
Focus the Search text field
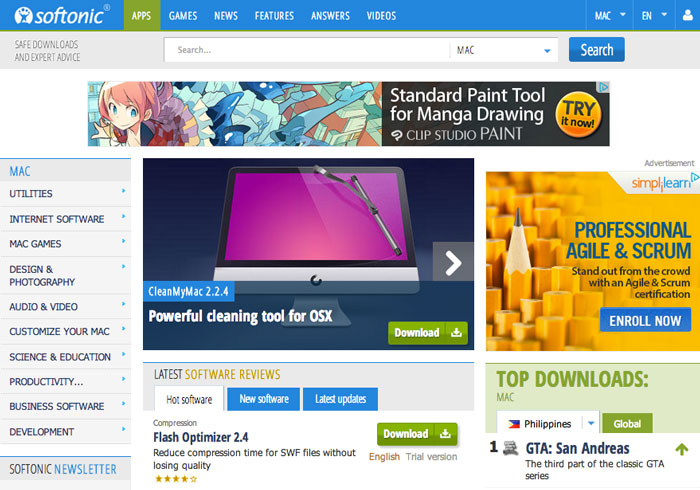[x=307, y=50]
